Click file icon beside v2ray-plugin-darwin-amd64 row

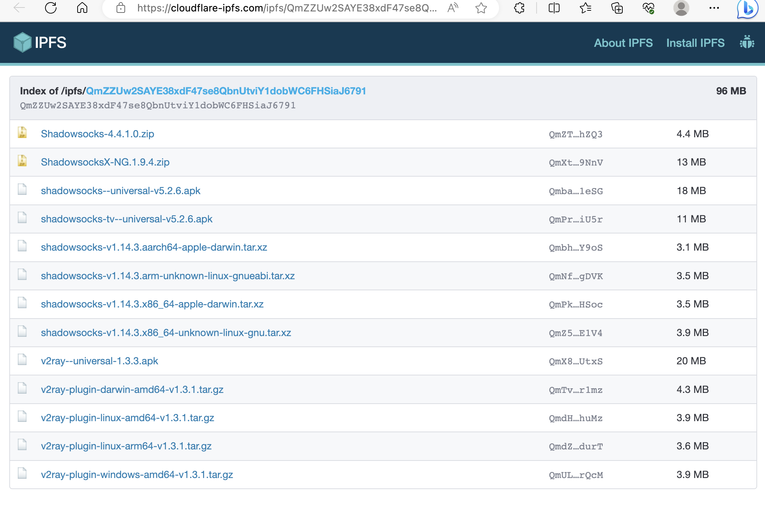[22, 388]
